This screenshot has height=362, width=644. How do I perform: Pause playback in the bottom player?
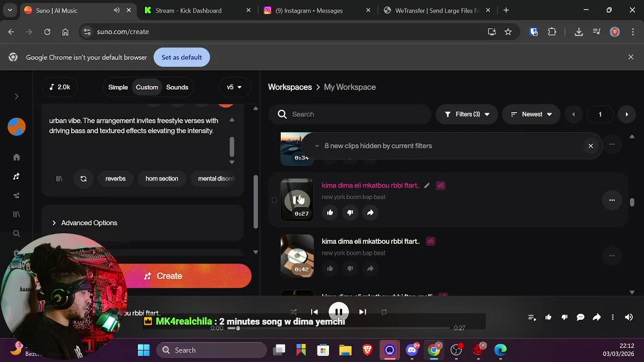(339, 312)
